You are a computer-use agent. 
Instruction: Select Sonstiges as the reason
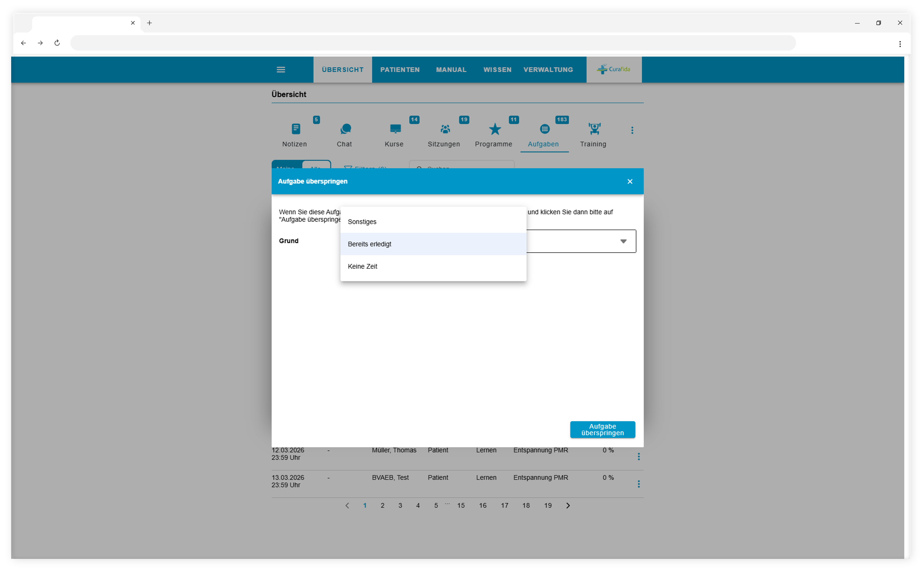coord(433,222)
